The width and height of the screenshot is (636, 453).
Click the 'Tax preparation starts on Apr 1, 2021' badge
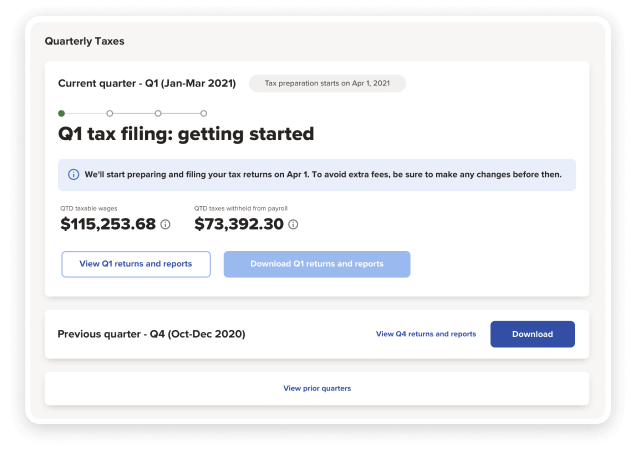327,84
